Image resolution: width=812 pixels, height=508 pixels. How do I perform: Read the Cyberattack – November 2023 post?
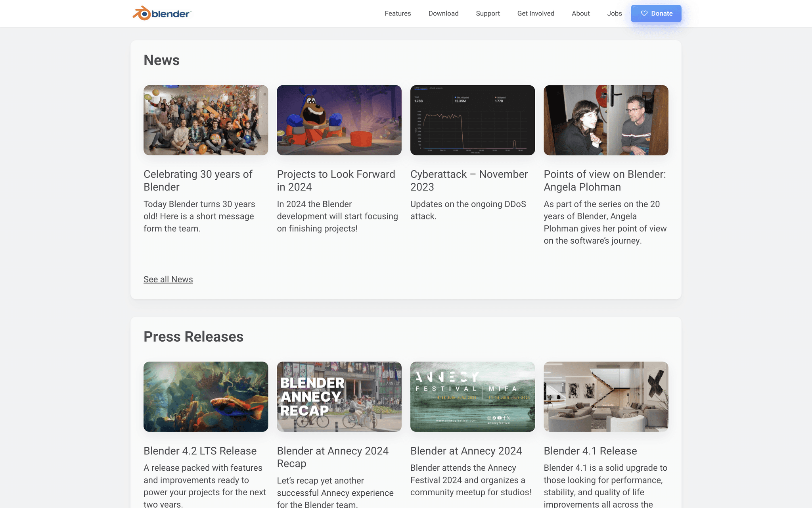click(469, 181)
